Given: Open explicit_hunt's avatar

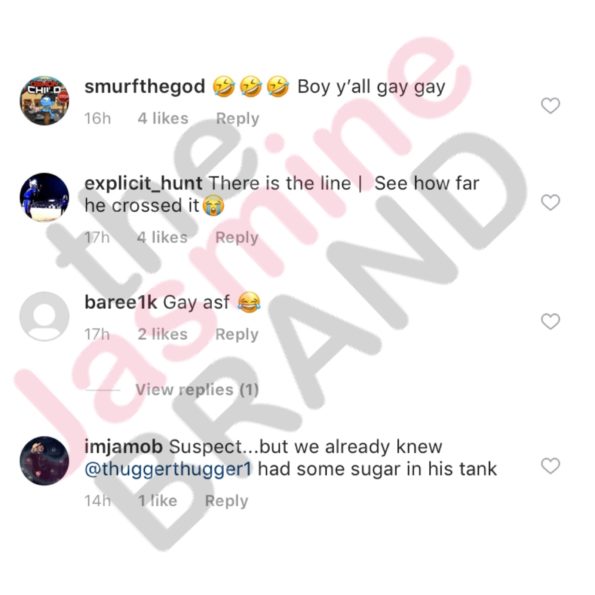Looking at the screenshot, I should (x=44, y=197).
